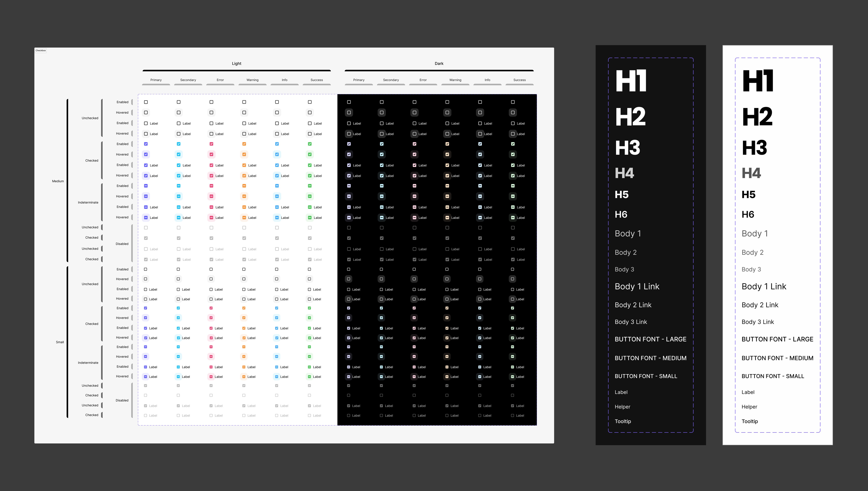Click the Dark section heading
This screenshot has width=868, height=491.
[439, 63]
